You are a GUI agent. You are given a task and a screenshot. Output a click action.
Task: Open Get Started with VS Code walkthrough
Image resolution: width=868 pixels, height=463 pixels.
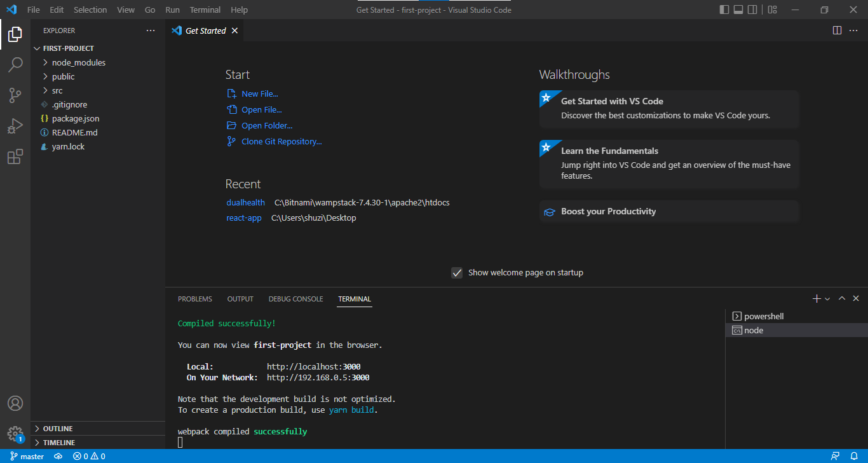(x=669, y=109)
